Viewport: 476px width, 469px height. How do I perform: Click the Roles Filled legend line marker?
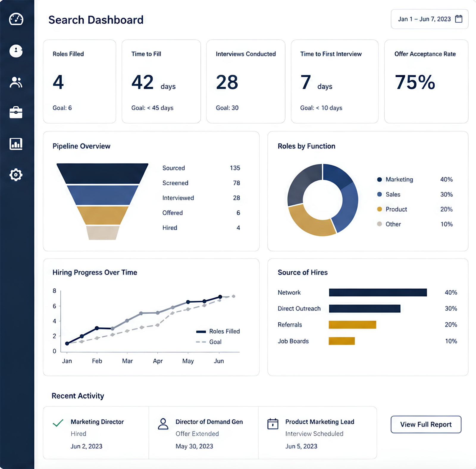coord(201,332)
